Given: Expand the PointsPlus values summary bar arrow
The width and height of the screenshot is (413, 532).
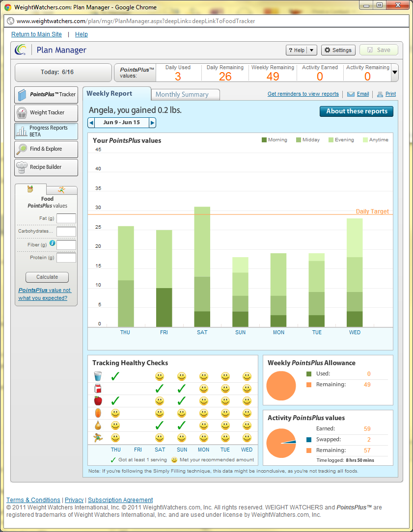Looking at the screenshot, I should 394,74.
